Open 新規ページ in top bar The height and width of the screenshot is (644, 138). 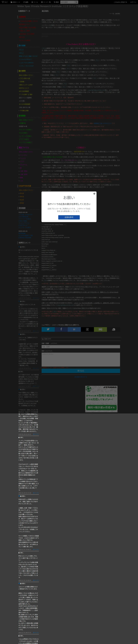tap(15, 2)
